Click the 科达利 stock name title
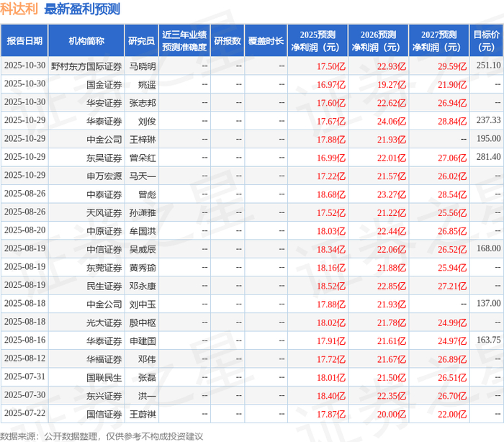The height and width of the screenshot is (442, 504). [19, 9]
